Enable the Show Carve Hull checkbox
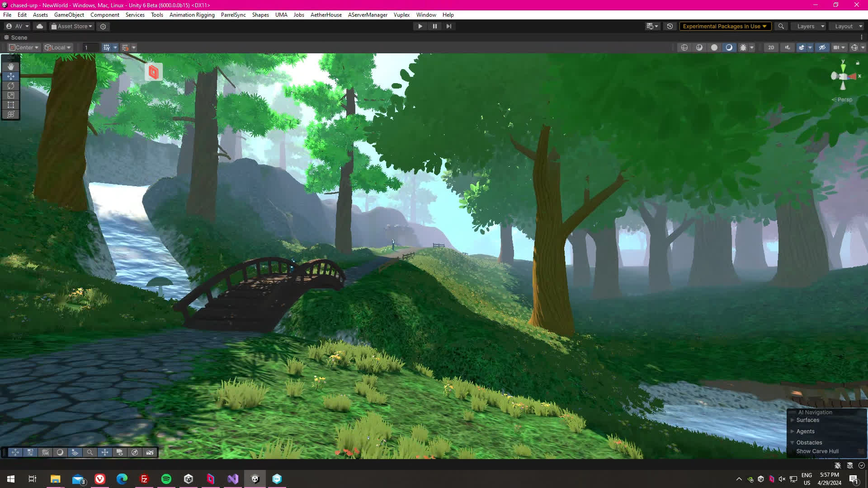The width and height of the screenshot is (868, 488). [861, 451]
